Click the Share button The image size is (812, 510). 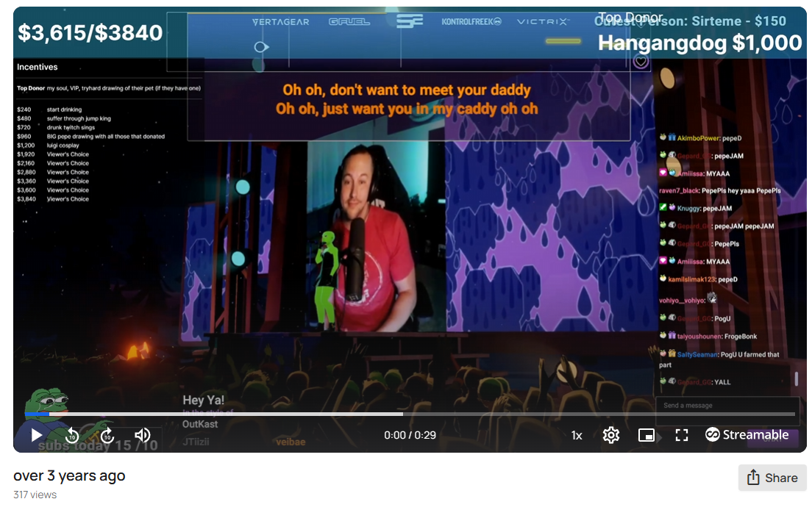[772, 478]
